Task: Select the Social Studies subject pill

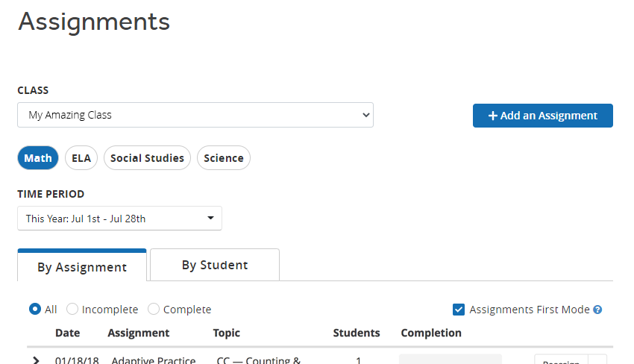Action: pos(147,157)
